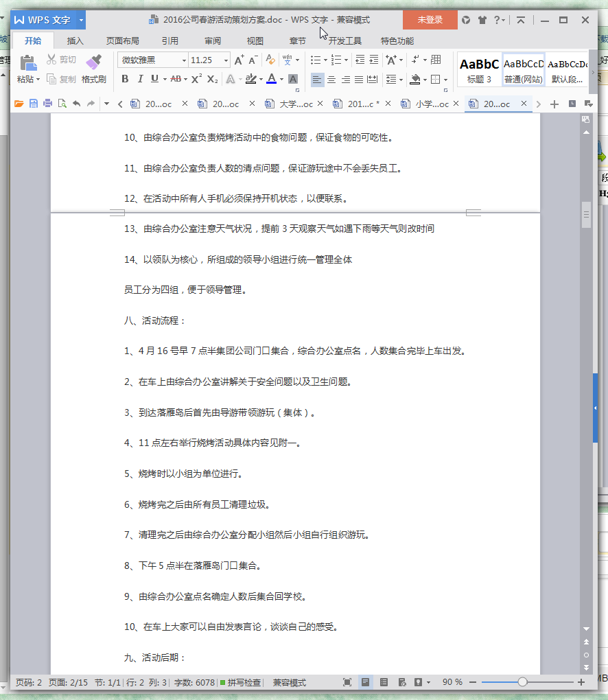Image resolution: width=608 pixels, height=700 pixels.
Task: Adjust the zoom slider handle
Action: [522, 682]
